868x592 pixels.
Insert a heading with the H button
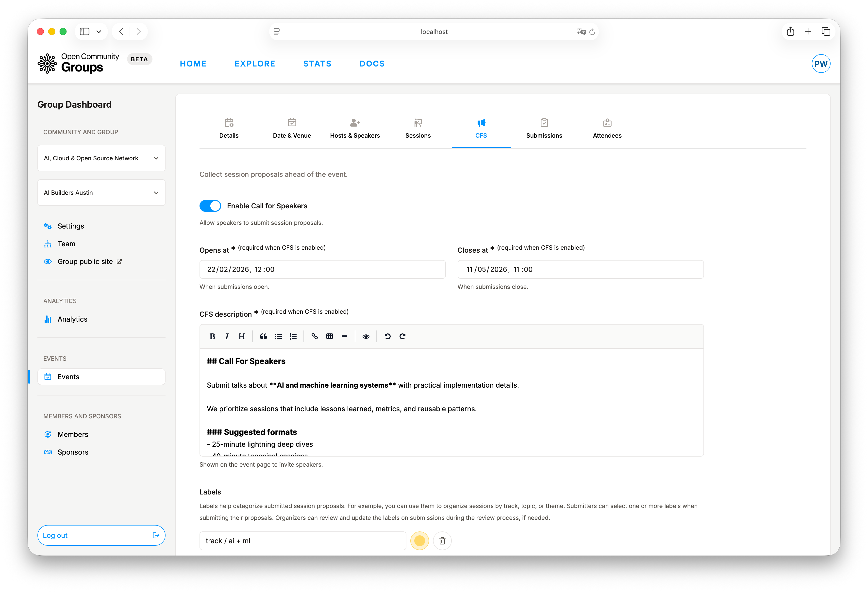click(242, 337)
